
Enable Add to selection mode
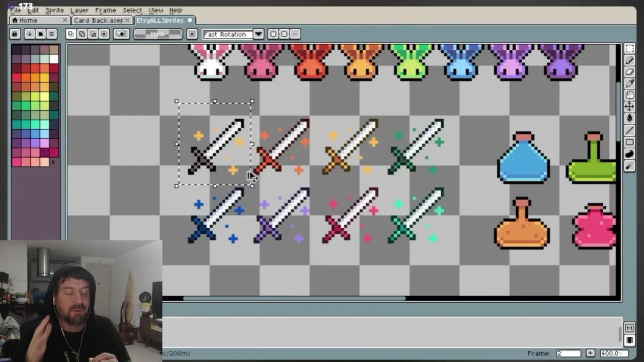[x=82, y=34]
